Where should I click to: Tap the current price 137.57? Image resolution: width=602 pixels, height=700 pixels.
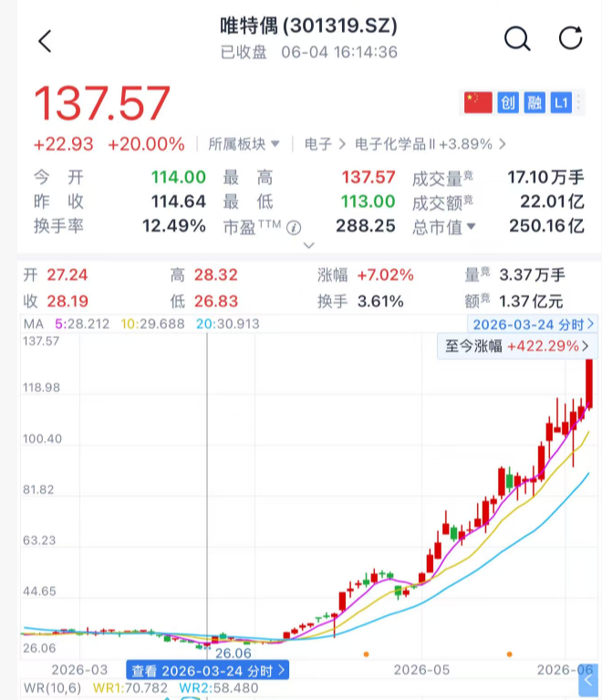102,104
